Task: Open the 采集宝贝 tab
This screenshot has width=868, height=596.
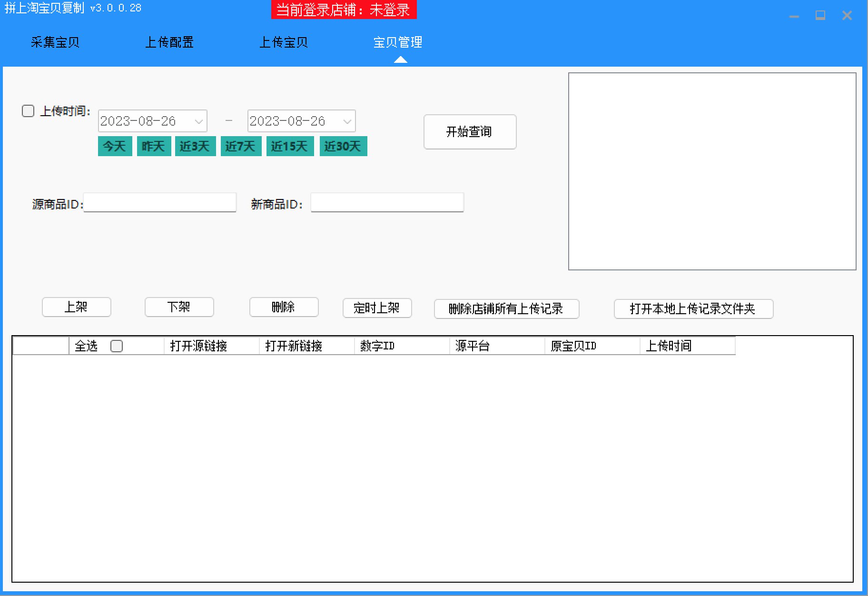Action: (x=55, y=42)
